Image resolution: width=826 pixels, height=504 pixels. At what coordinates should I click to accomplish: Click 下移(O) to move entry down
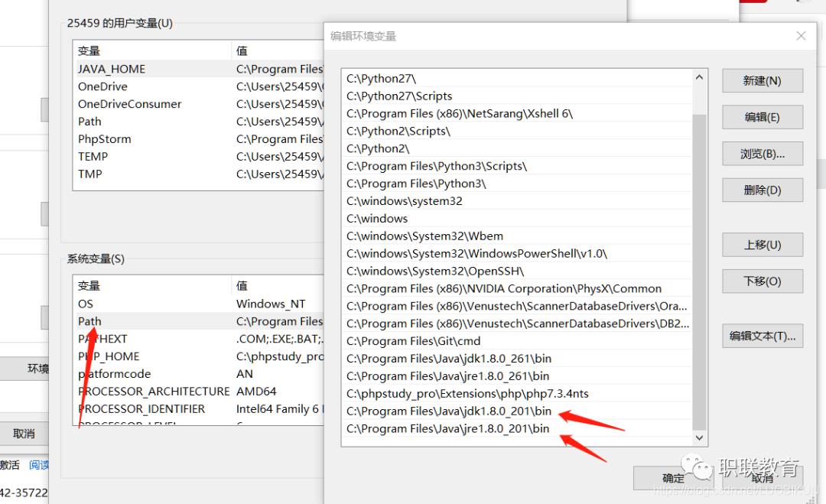tap(762, 281)
